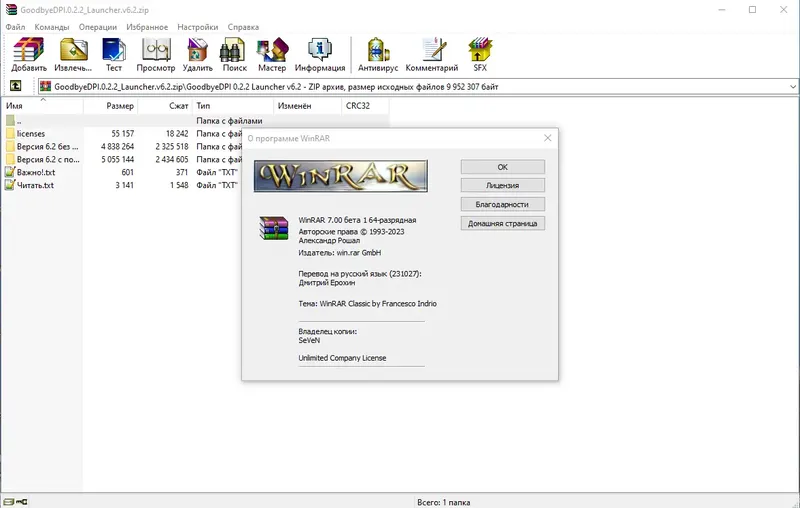Select the parent folder '..' row
Image resolution: width=800 pixels, height=508 pixels.
196,121
